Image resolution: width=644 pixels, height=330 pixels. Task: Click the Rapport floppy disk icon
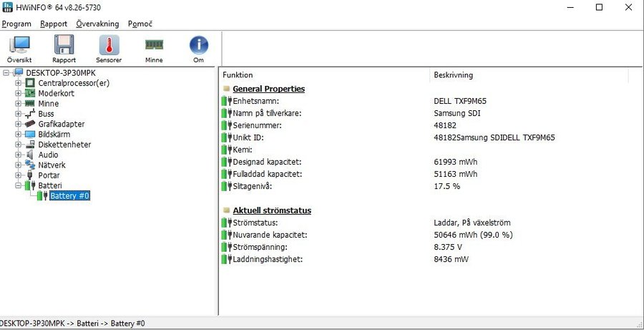(x=64, y=45)
